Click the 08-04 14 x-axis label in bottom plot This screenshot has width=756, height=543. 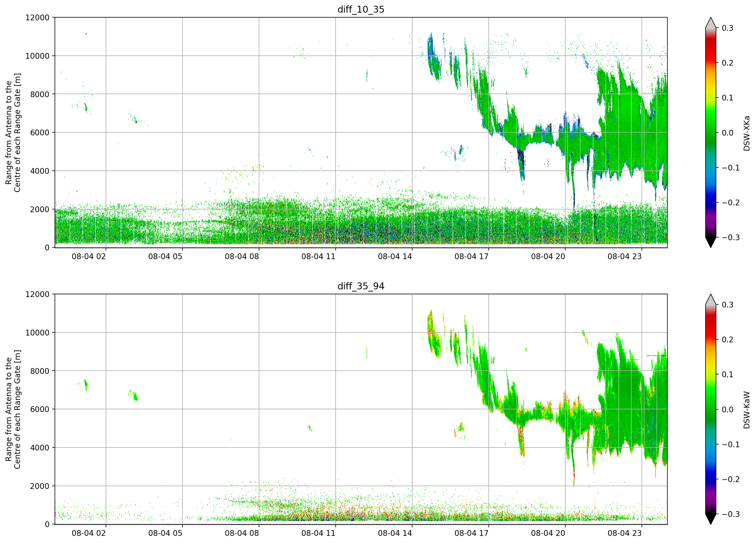coord(395,533)
